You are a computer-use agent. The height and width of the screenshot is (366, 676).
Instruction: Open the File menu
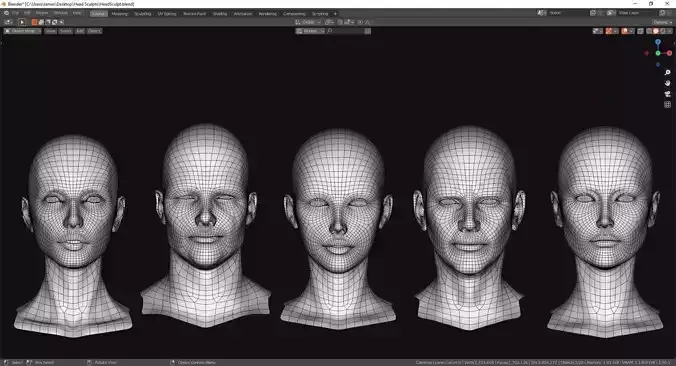tap(16, 13)
